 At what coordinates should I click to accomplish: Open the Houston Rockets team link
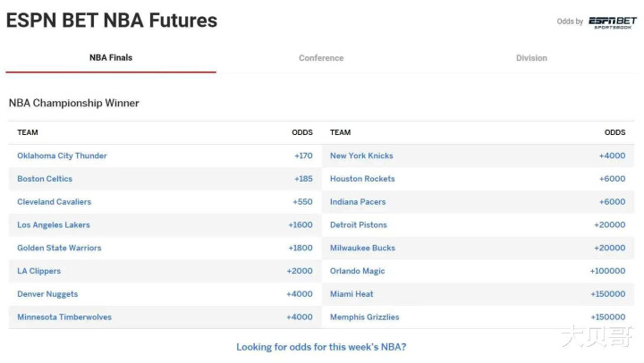(362, 179)
